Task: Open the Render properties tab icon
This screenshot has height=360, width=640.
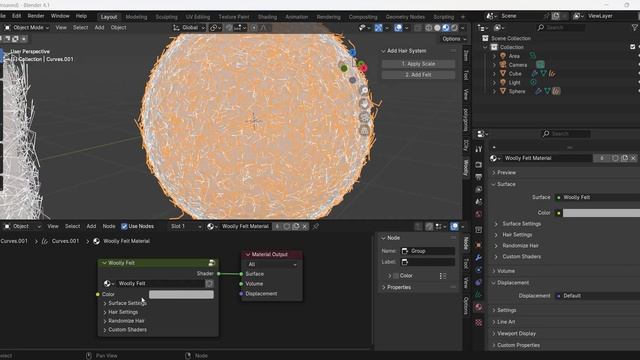Action: coord(479,164)
